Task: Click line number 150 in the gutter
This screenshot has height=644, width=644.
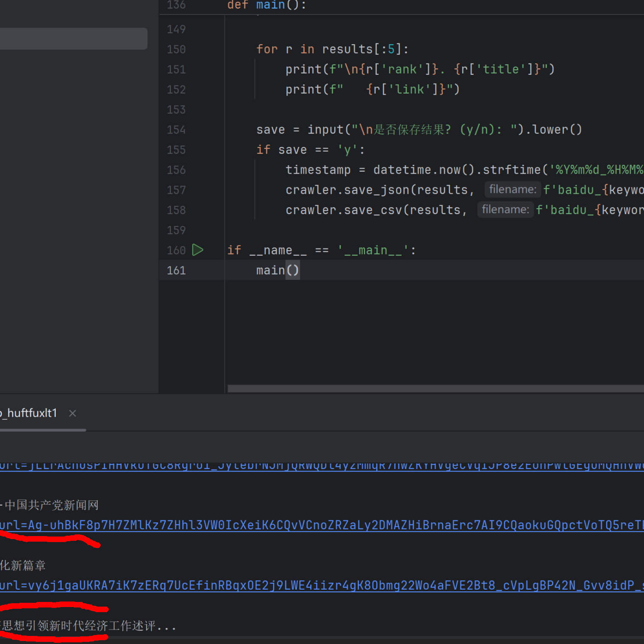Action: pyautogui.click(x=176, y=49)
